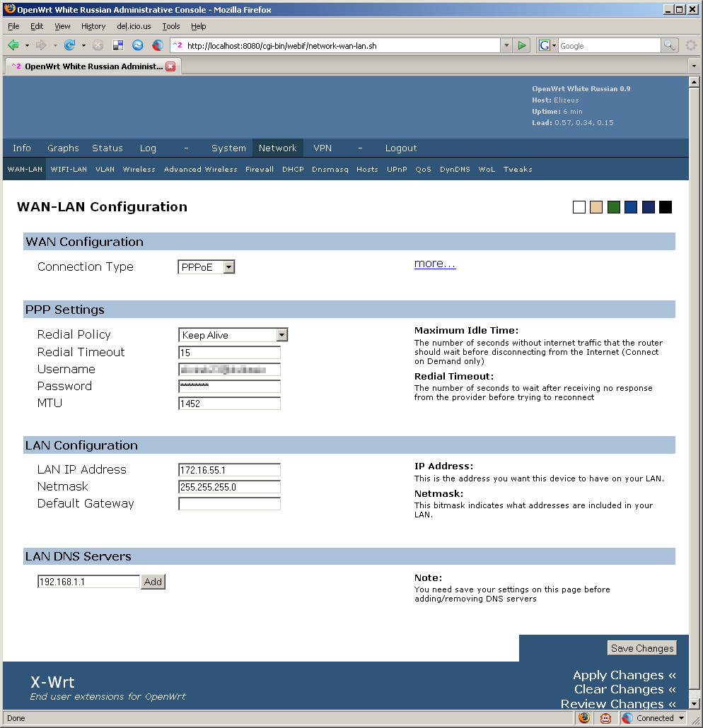The image size is (703, 728).
Task: Open the Tools menu
Action: 171,26
